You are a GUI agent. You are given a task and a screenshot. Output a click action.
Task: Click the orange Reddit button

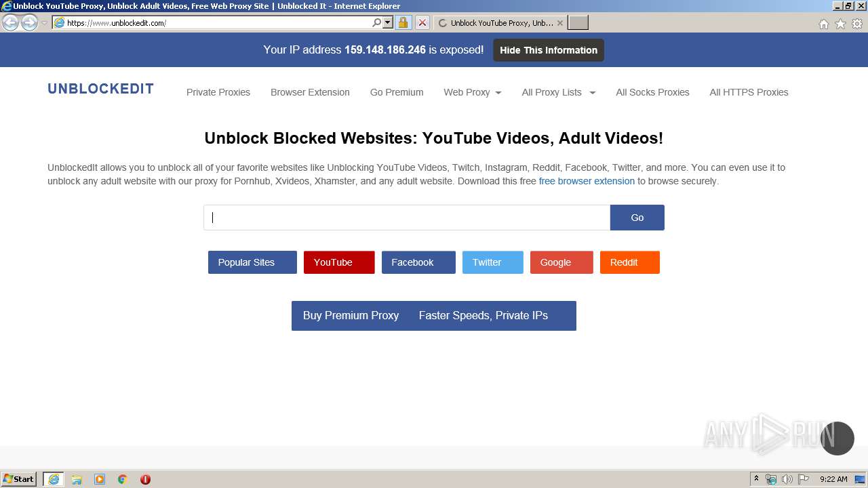click(x=630, y=262)
